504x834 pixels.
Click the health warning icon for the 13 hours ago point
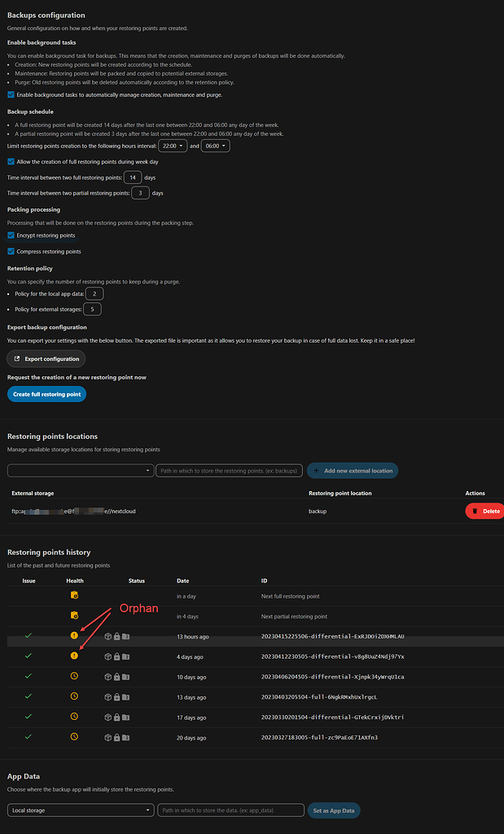tap(74, 635)
